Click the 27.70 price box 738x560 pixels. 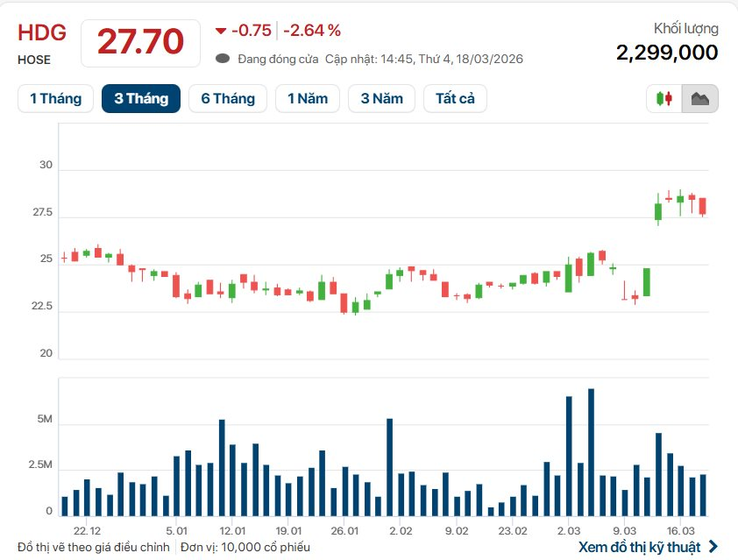click(x=140, y=41)
